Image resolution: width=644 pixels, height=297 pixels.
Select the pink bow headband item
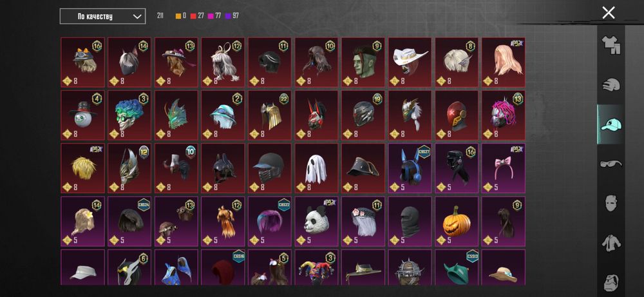point(503,168)
